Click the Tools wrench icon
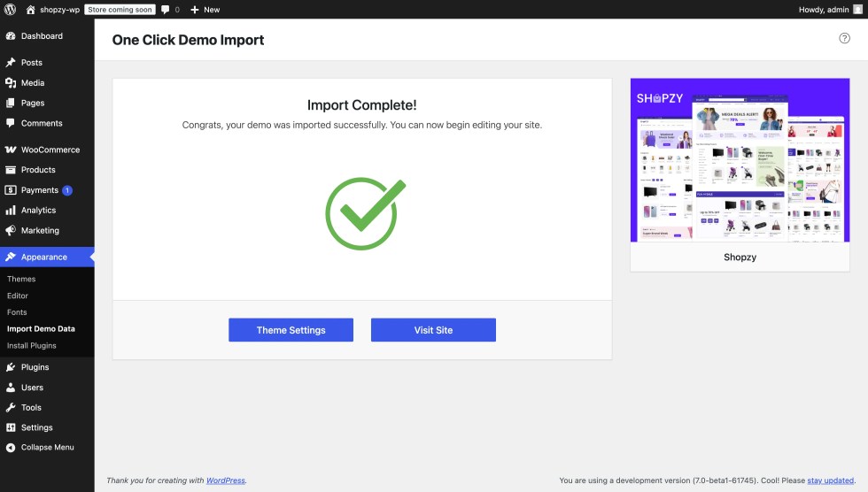868x492 pixels. [11, 407]
